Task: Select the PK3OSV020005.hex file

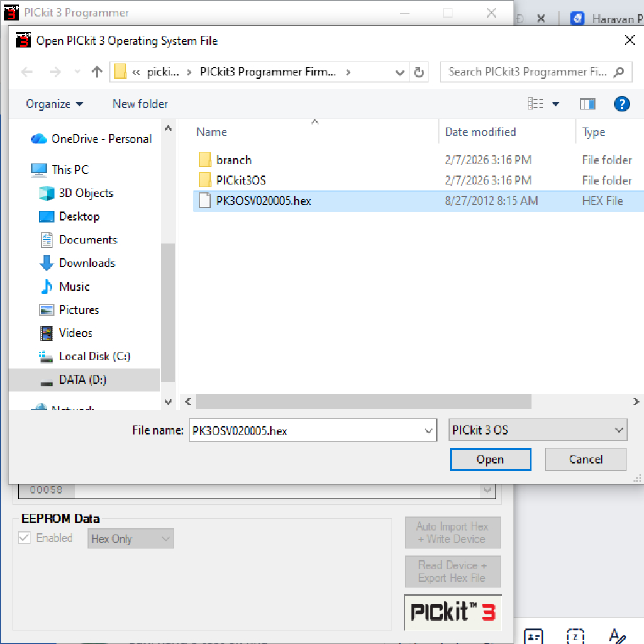Action: (x=263, y=201)
